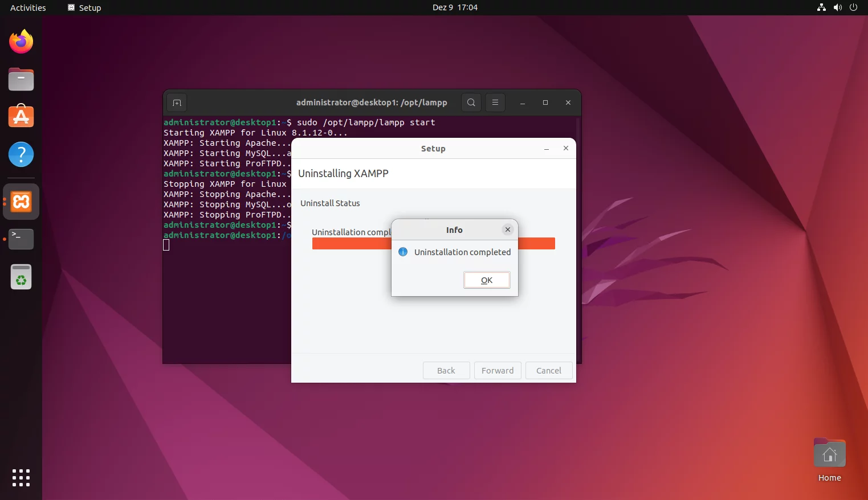Click the network icon in top bar
868x500 pixels.
[x=821, y=7]
